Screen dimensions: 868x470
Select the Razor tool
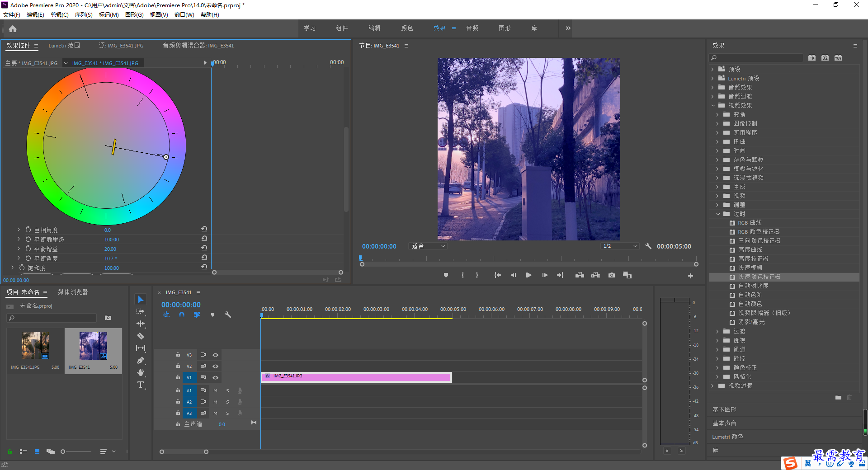tap(141, 336)
